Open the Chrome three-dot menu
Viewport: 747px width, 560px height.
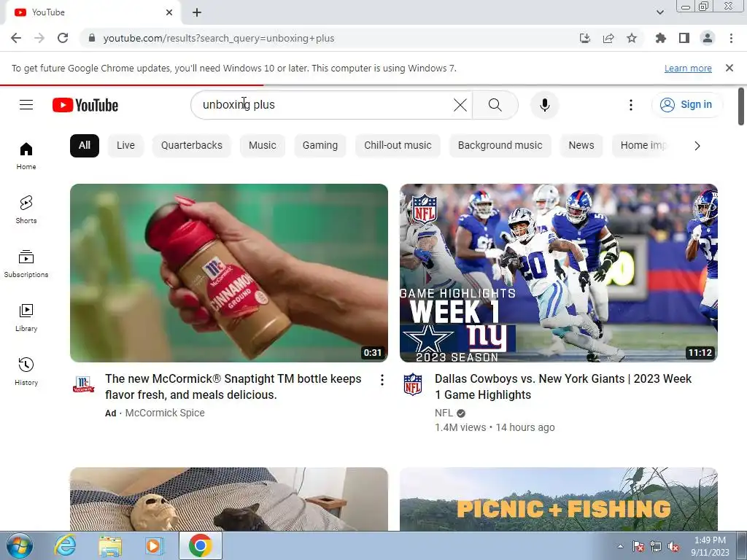point(731,38)
